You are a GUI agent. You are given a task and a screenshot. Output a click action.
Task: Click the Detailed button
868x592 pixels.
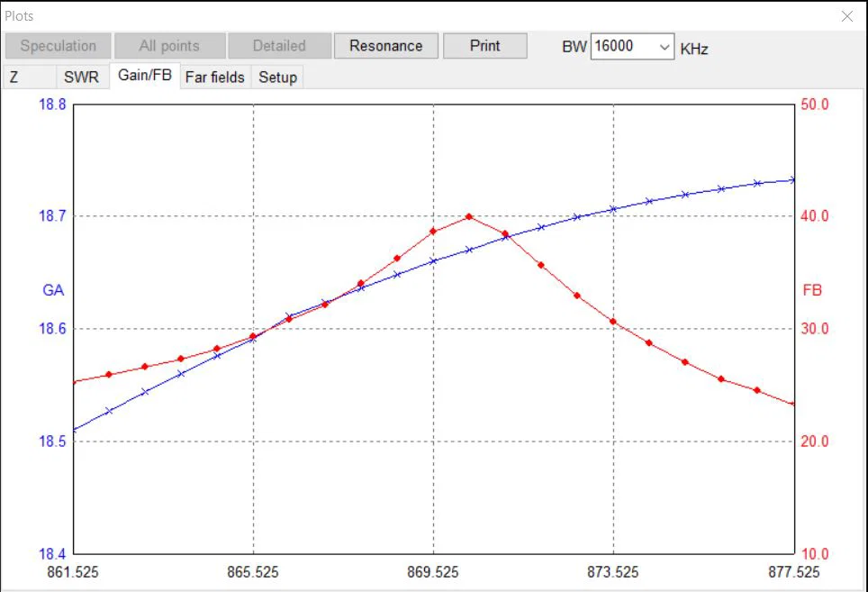click(x=279, y=46)
